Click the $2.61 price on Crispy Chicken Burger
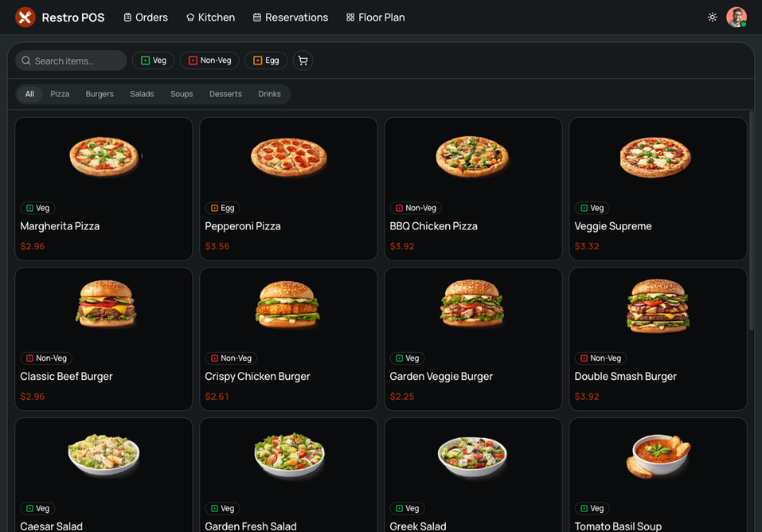This screenshot has width=762, height=532. (217, 397)
